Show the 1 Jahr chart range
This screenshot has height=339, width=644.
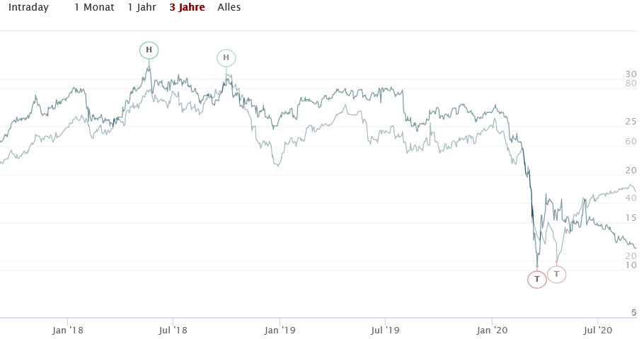click(x=141, y=8)
